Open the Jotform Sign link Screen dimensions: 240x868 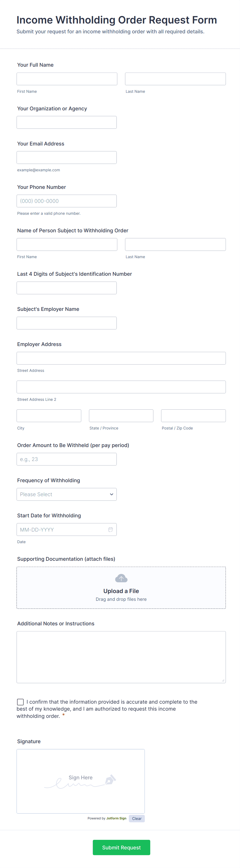click(x=116, y=818)
